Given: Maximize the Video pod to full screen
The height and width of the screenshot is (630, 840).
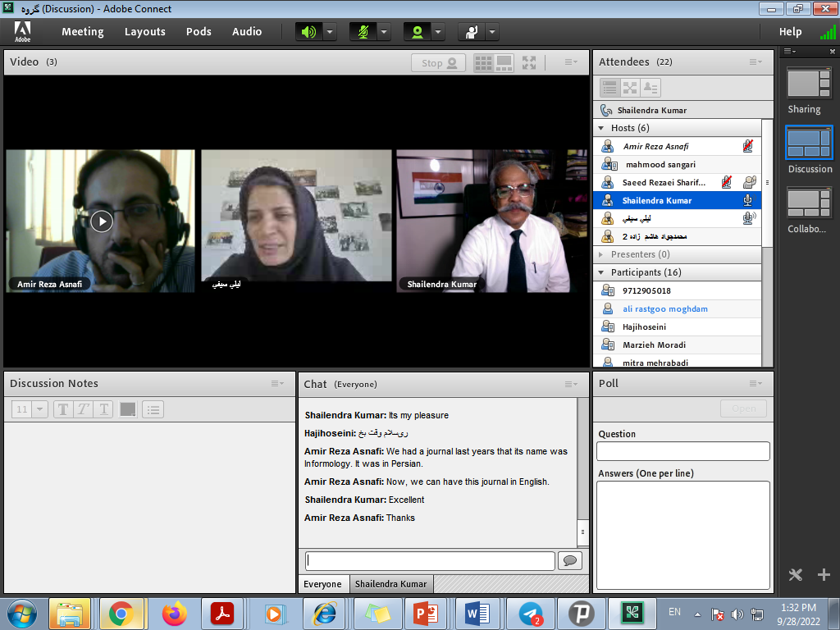Looking at the screenshot, I should click(x=529, y=62).
